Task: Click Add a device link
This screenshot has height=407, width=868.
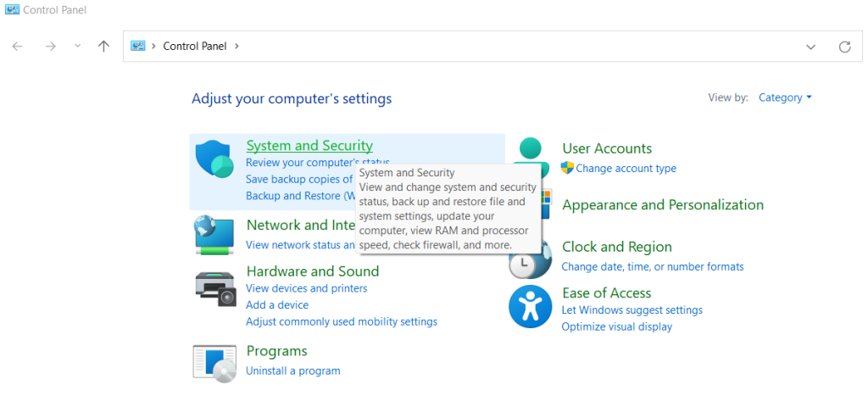Action: [277, 305]
